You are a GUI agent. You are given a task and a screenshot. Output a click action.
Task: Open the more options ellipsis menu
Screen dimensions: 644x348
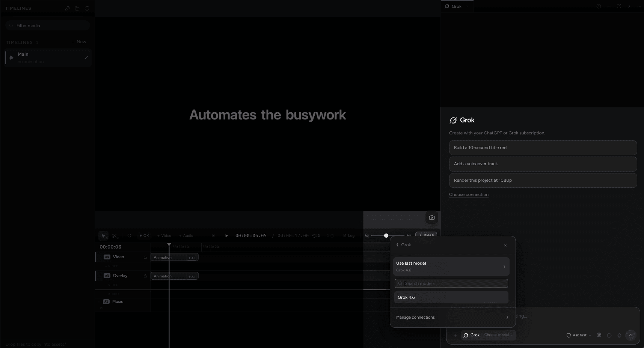[639, 6]
